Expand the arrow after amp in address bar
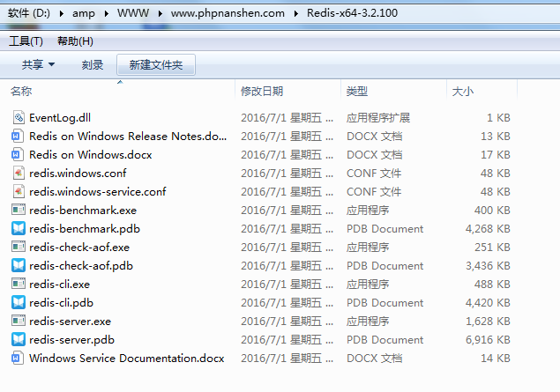Screen dimensions: 560x392 pyautogui.click(x=106, y=13)
